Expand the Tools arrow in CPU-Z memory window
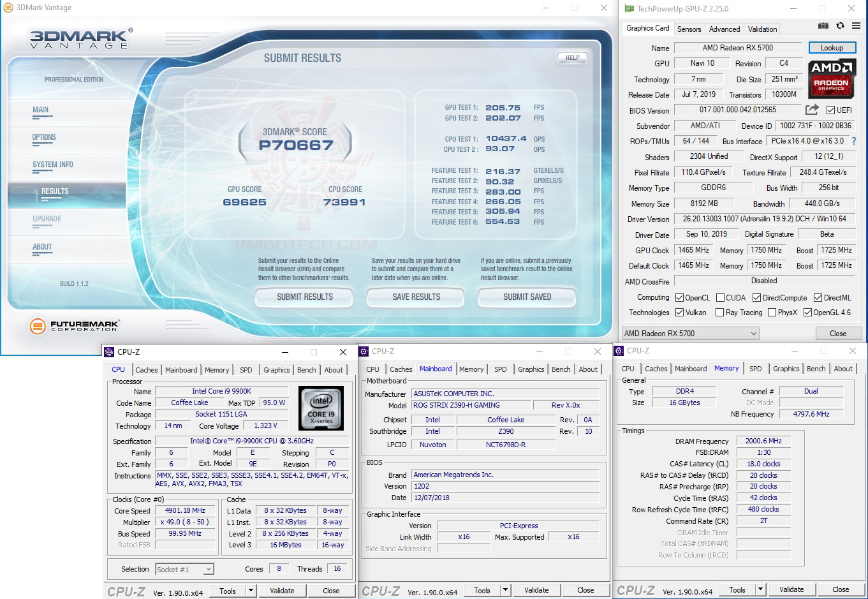Screen dimensions: 868x599 [760, 589]
